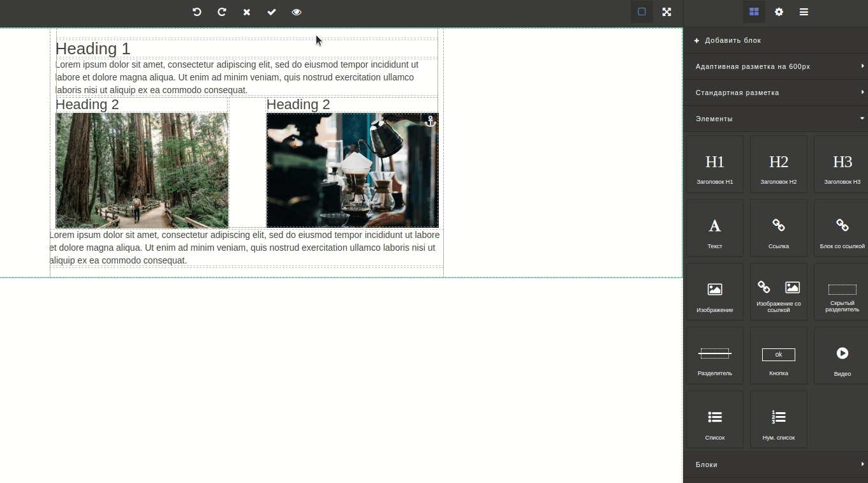Select the forest path image
868x483 pixels.
pos(142,170)
